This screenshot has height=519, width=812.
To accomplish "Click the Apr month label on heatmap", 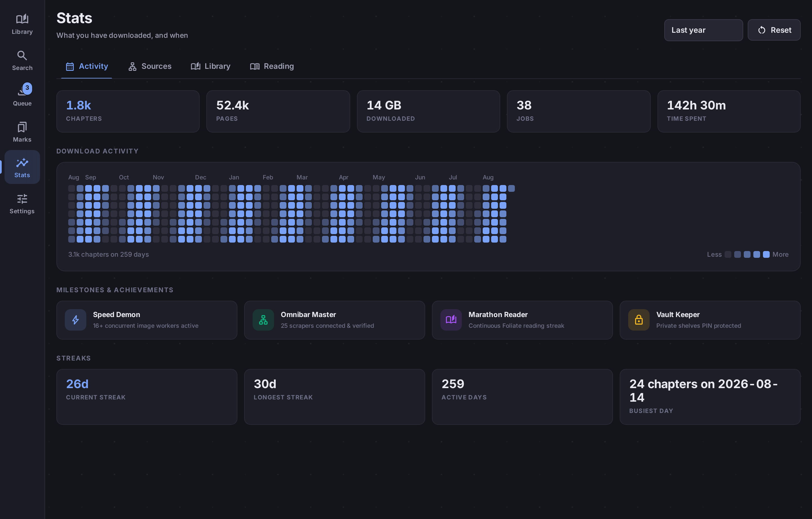I will point(343,177).
